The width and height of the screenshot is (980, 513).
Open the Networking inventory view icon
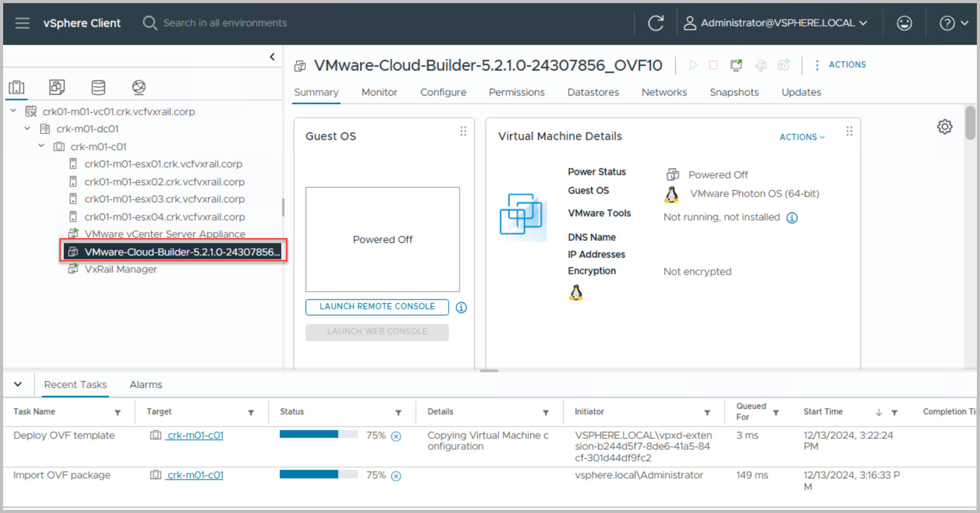pyautogui.click(x=139, y=87)
